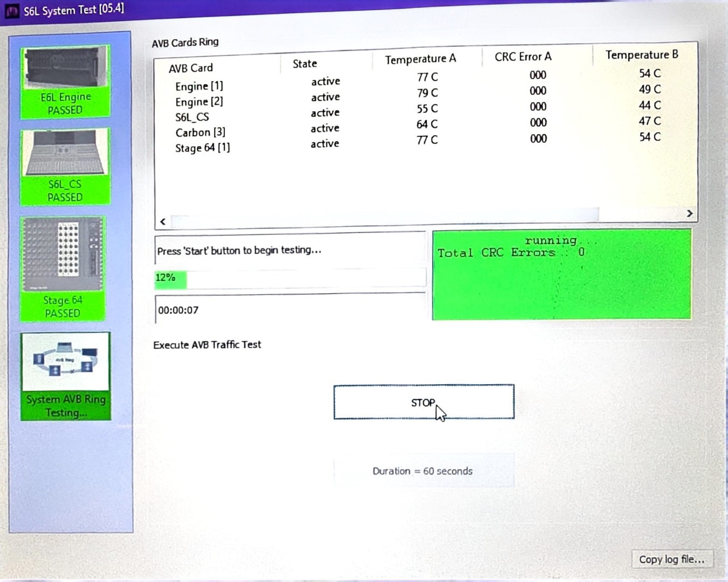Click the table's scroll right arrow
Viewport: 728px width, 582px height.
click(690, 213)
